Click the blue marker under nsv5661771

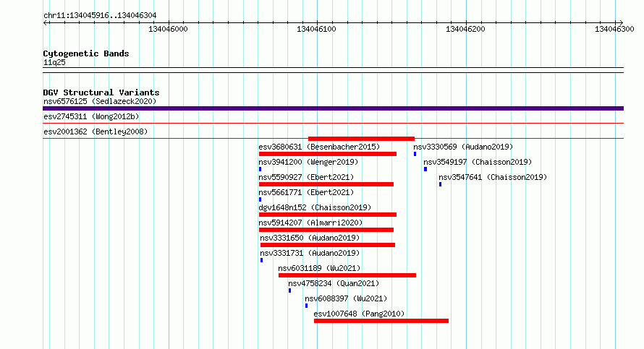coord(260,199)
